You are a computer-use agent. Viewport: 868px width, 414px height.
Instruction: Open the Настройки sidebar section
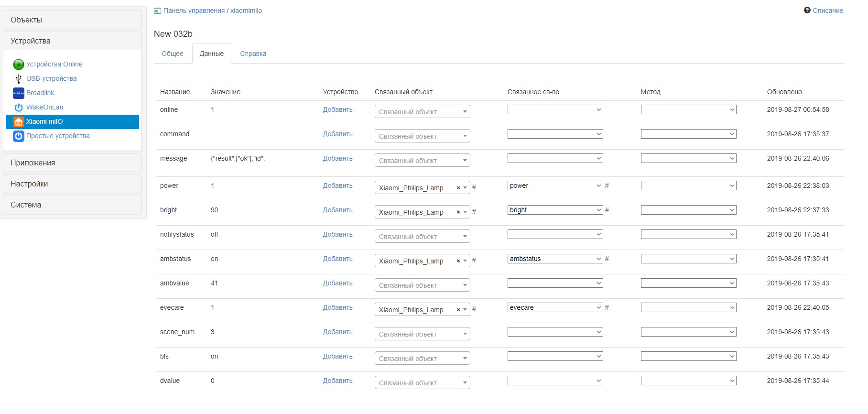click(72, 184)
